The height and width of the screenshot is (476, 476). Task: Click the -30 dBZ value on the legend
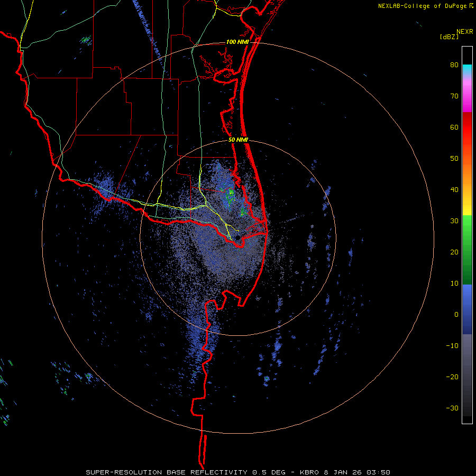tap(452, 408)
